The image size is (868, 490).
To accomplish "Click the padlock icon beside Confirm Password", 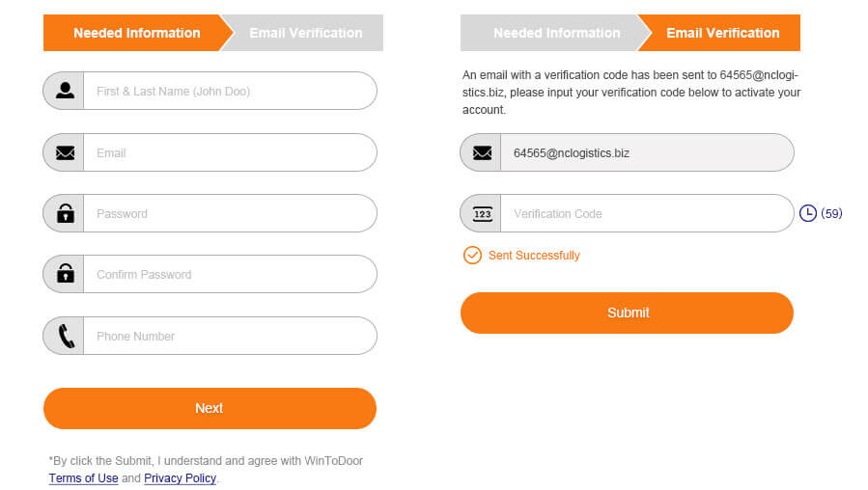I will point(65,274).
